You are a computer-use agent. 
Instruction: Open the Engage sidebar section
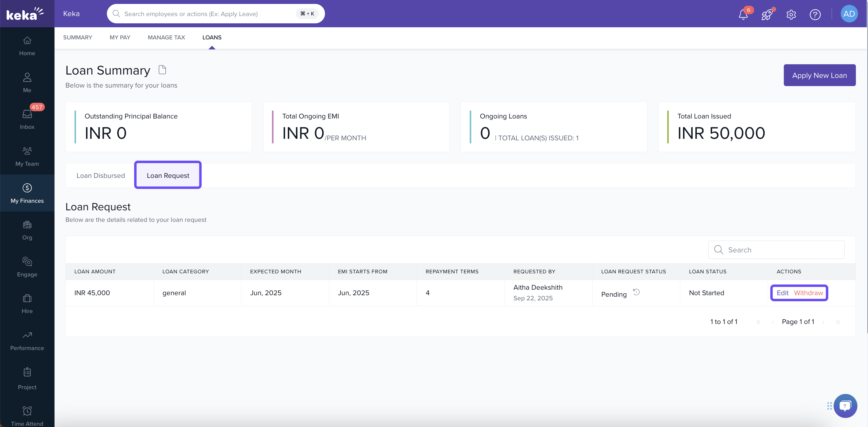click(27, 267)
